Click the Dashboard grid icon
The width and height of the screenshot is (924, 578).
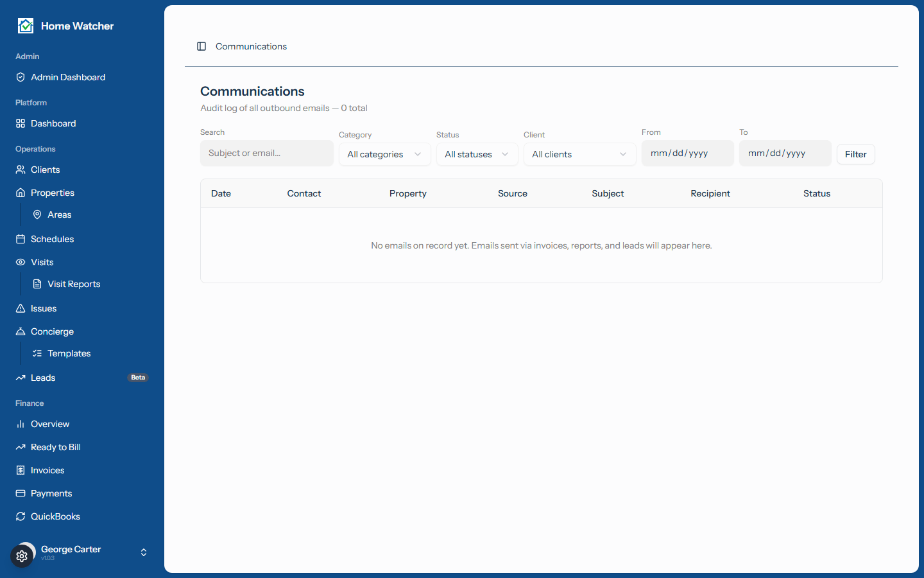(x=21, y=123)
